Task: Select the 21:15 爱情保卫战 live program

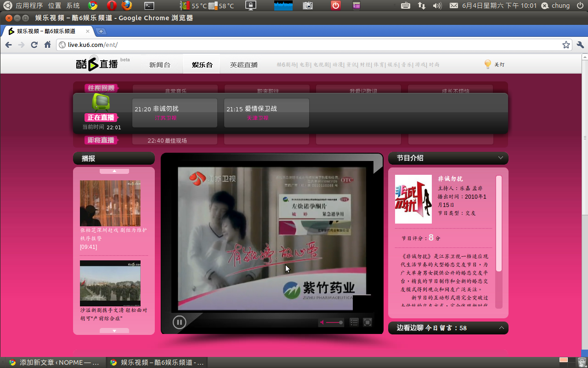Action: (x=266, y=113)
